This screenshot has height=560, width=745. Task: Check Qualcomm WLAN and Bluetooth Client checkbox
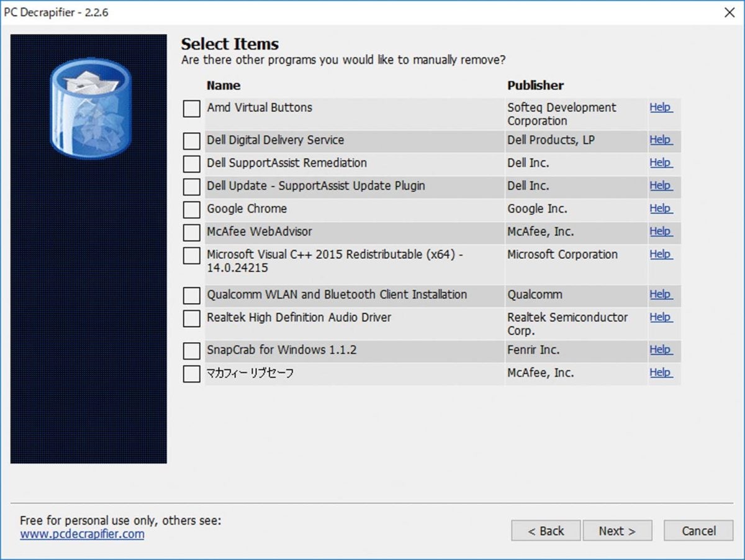tap(192, 296)
